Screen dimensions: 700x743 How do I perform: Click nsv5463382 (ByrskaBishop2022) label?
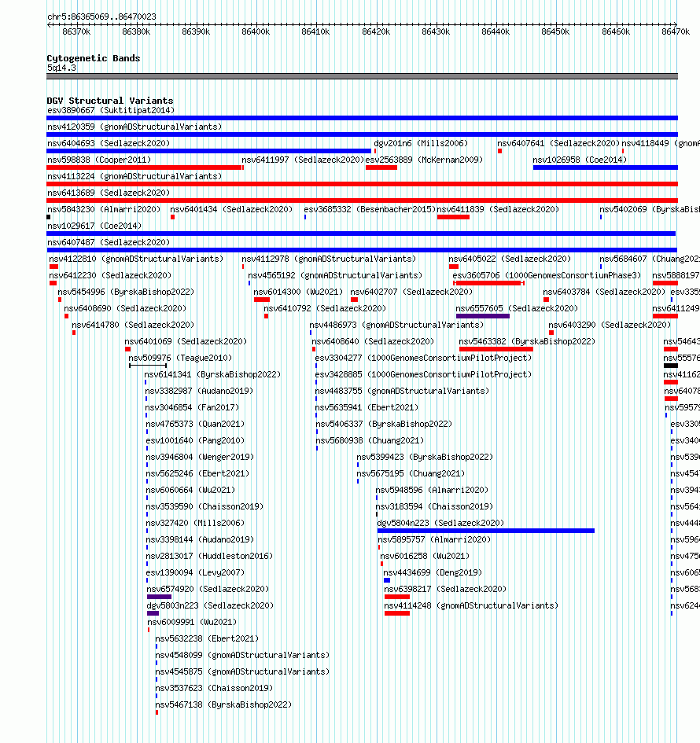pyautogui.click(x=527, y=342)
